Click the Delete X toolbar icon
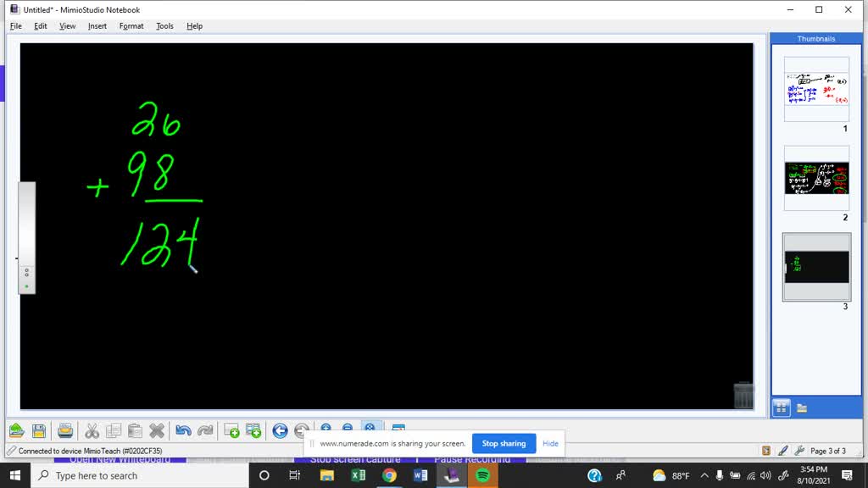This screenshot has height=488, width=868. click(x=157, y=430)
